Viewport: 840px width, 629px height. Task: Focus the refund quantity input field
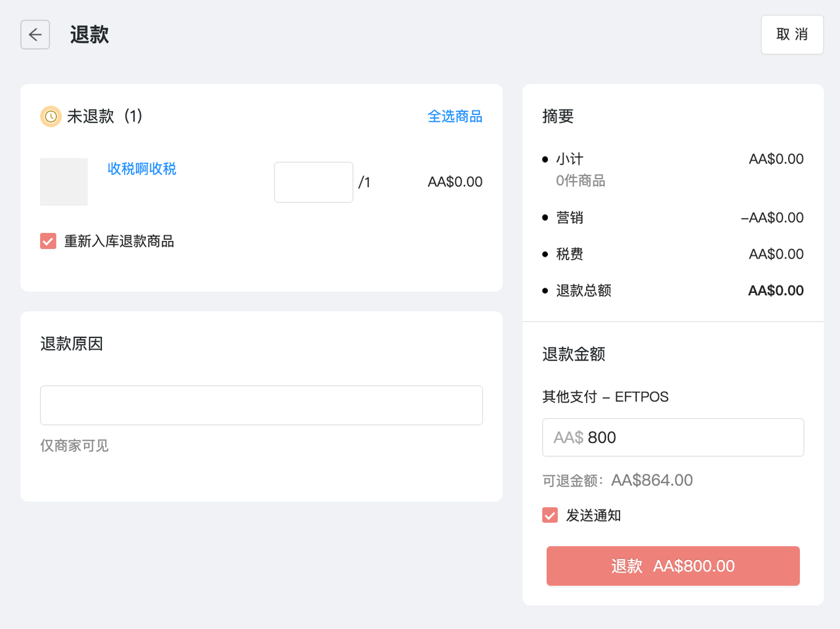pyautogui.click(x=314, y=183)
